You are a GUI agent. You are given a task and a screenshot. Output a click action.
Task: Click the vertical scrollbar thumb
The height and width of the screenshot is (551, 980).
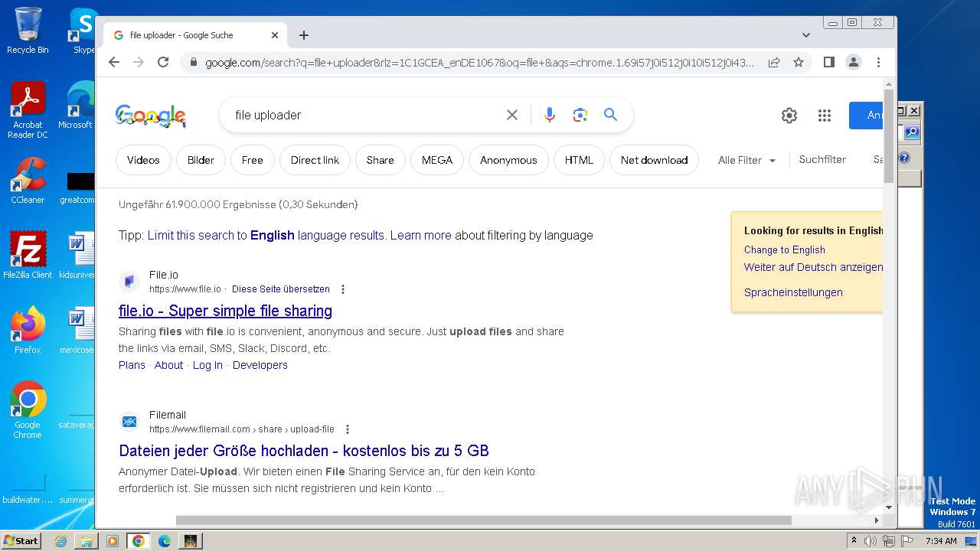(888, 136)
